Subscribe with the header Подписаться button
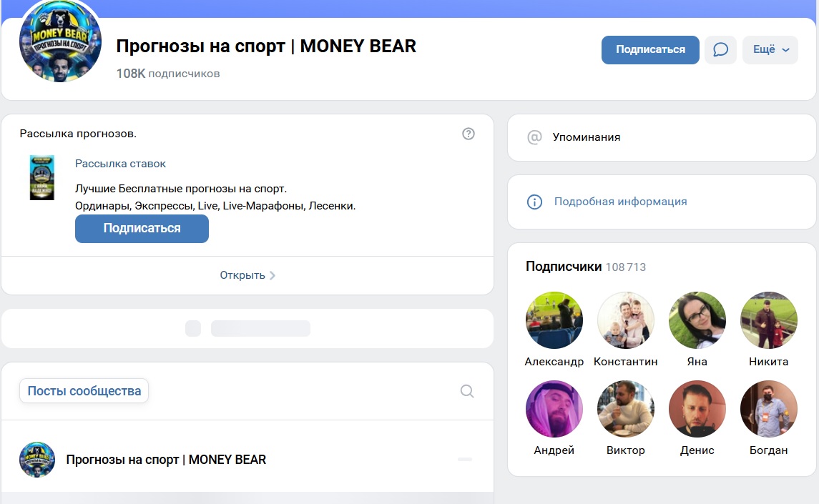 [650, 49]
